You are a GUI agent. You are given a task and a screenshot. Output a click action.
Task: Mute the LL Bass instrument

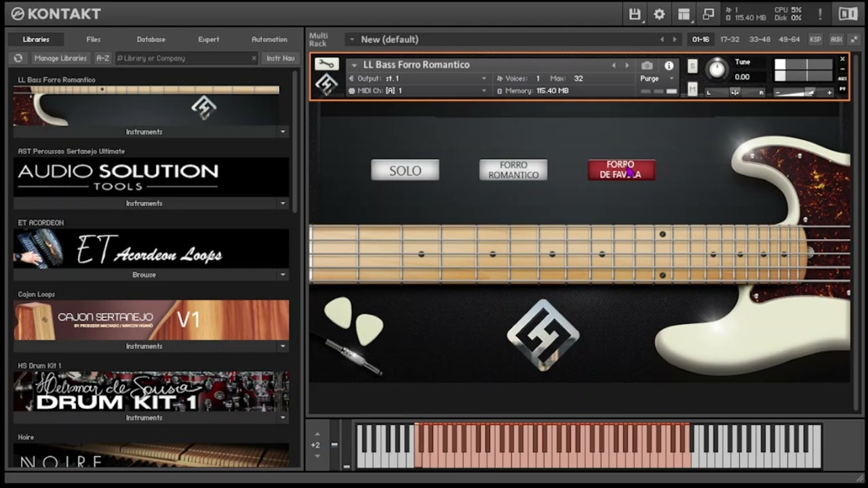click(x=692, y=89)
